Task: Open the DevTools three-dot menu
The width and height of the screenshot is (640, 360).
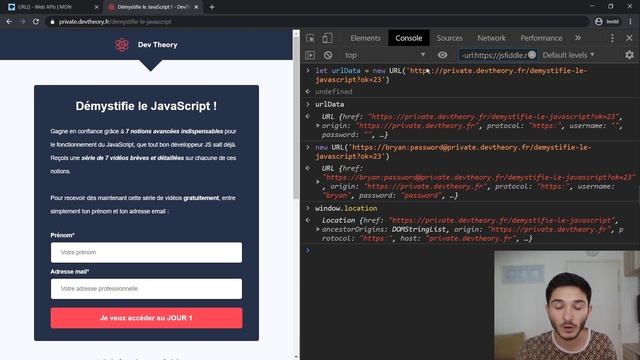Action: coord(612,38)
